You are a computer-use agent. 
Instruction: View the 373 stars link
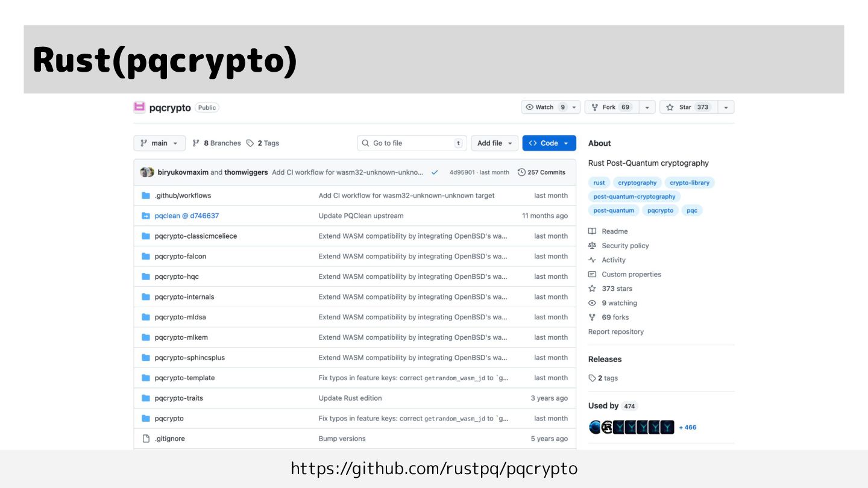(x=610, y=289)
